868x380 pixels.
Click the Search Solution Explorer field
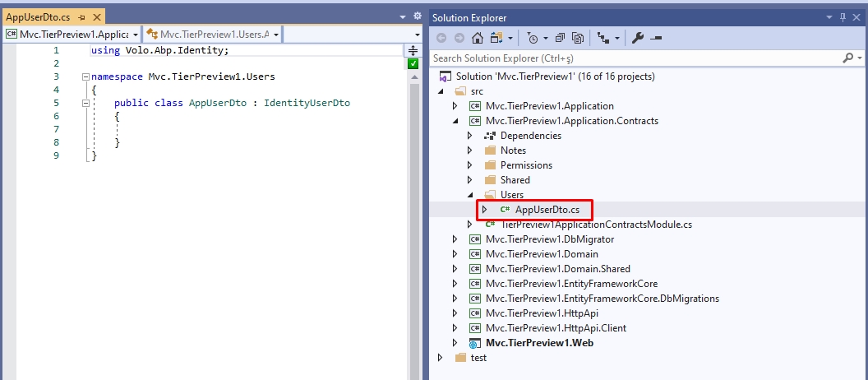(x=633, y=58)
